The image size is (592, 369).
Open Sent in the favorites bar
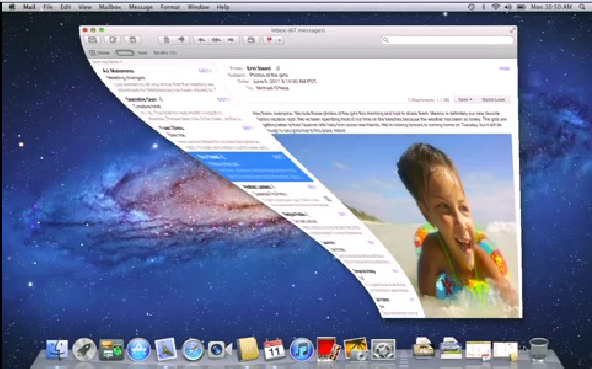[x=142, y=53]
